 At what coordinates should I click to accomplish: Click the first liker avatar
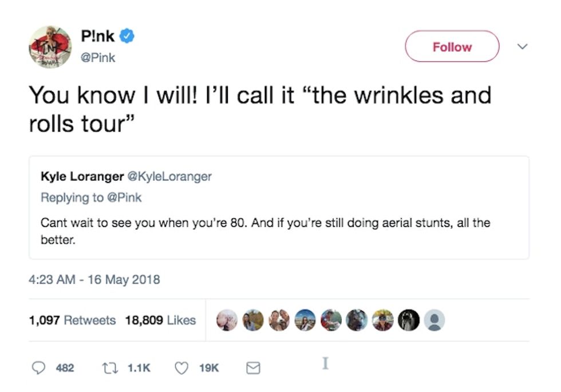(227, 320)
